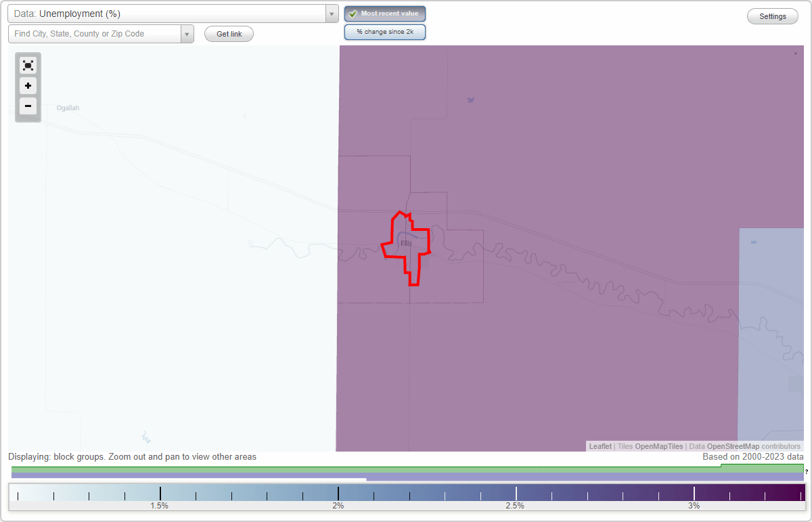
Task: Expand the location search dropdown arrow
Action: pos(187,34)
